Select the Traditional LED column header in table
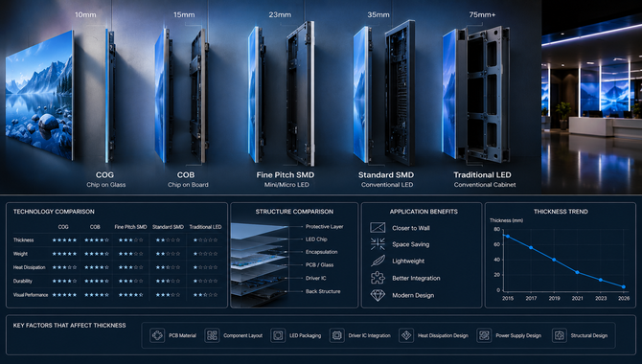The height and width of the screenshot is (364, 642). [x=205, y=226]
